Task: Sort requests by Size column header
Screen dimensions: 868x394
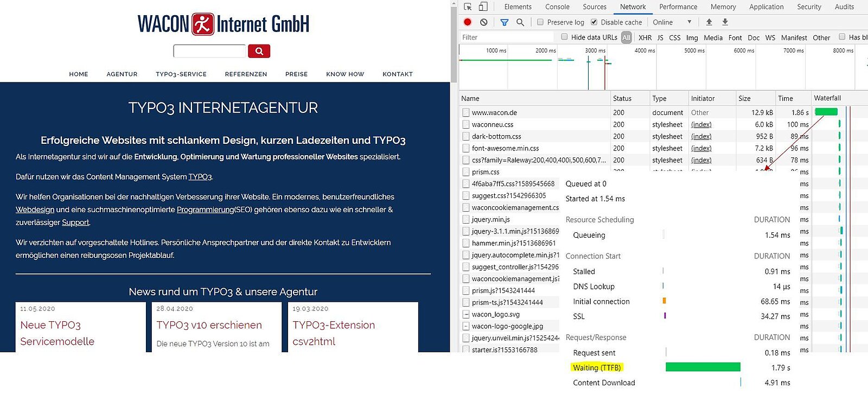Action: coord(744,98)
